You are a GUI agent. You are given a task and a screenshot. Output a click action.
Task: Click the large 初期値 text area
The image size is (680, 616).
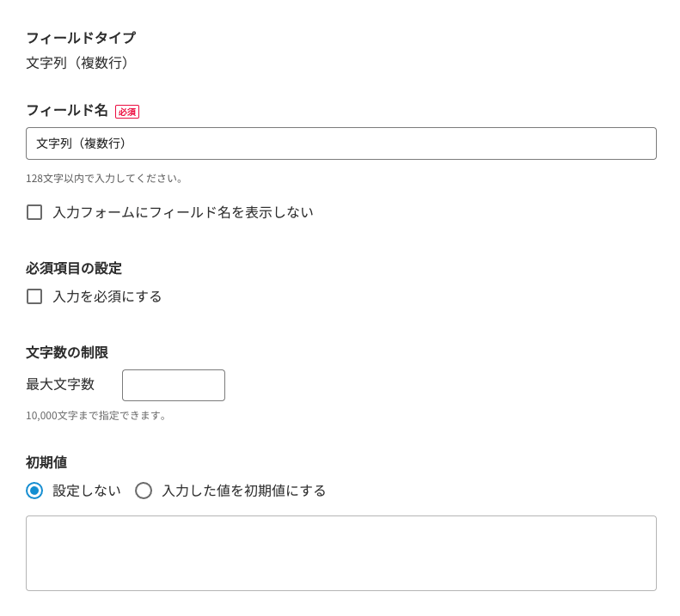[x=340, y=552]
